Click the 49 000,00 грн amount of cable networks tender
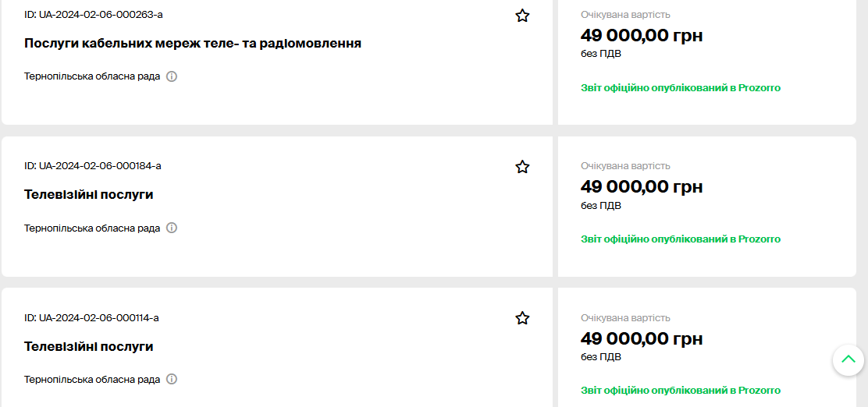Image resolution: width=868 pixels, height=407 pixels. tap(641, 35)
